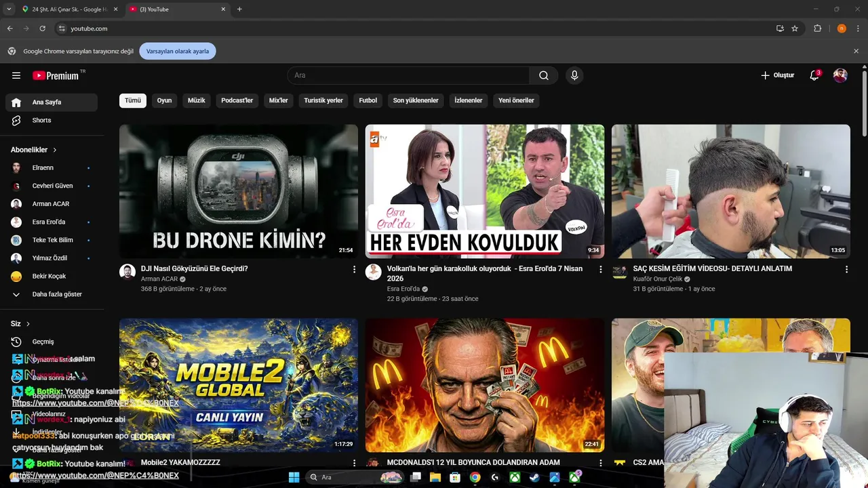Viewport: 868px width, 488px height.
Task: Select the Oyun filter chip
Action: 164,100
